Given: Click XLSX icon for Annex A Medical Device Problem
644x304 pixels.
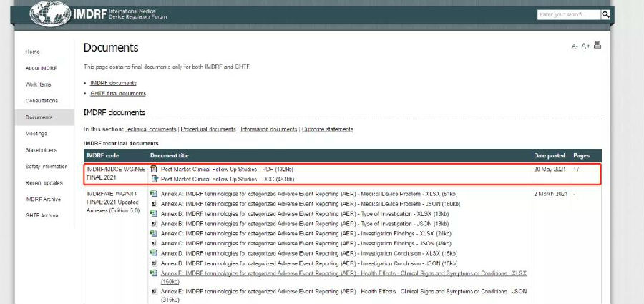Looking at the screenshot, I should click(154, 194).
